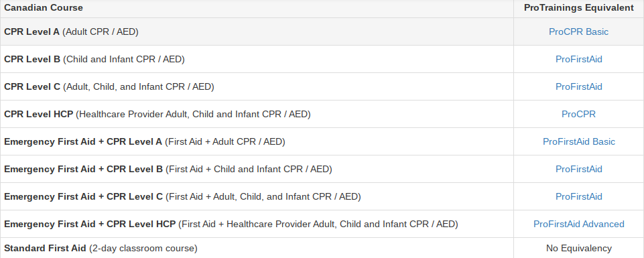The height and width of the screenshot is (258, 644).
Task: Click the No Equivalency cell
Action: [579, 248]
